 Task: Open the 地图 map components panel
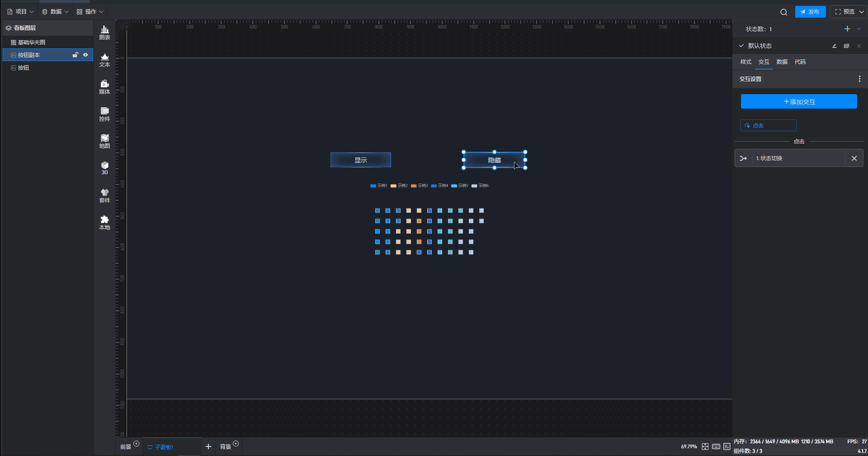(104, 141)
